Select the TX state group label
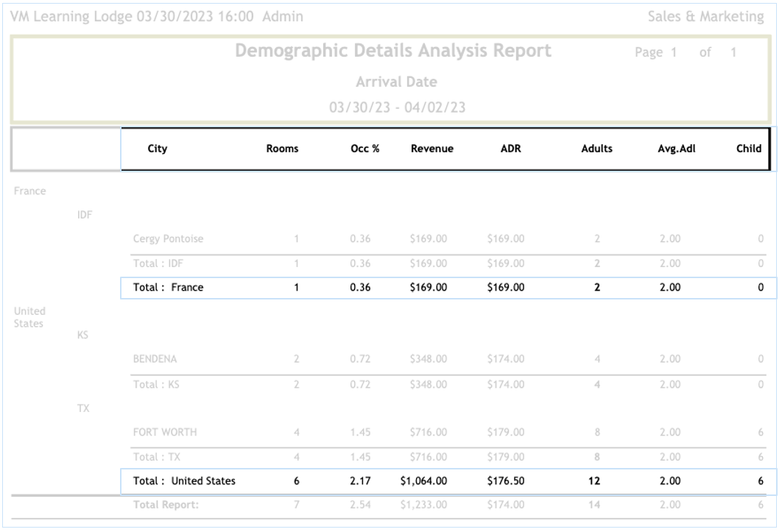Image resolution: width=782 pixels, height=532 pixels. (84, 408)
